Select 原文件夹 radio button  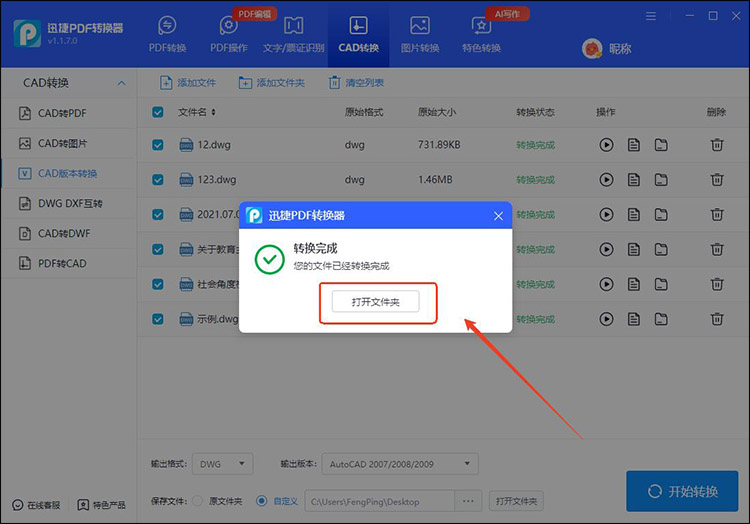(x=198, y=501)
